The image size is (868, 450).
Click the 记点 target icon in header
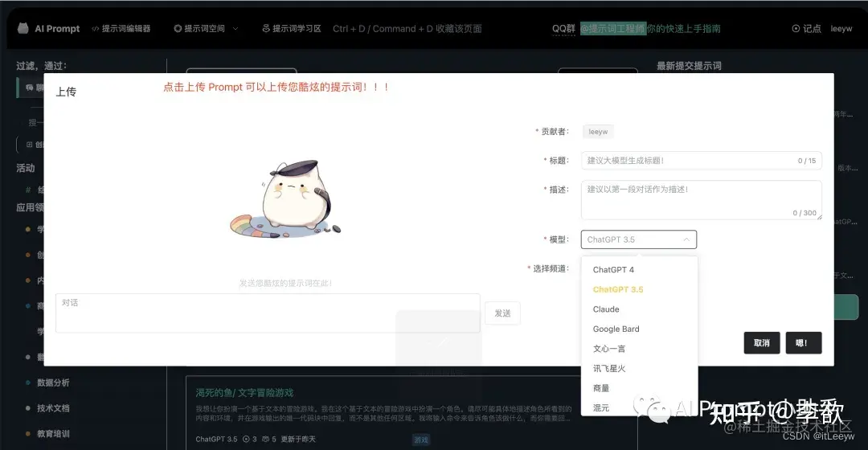coord(796,28)
